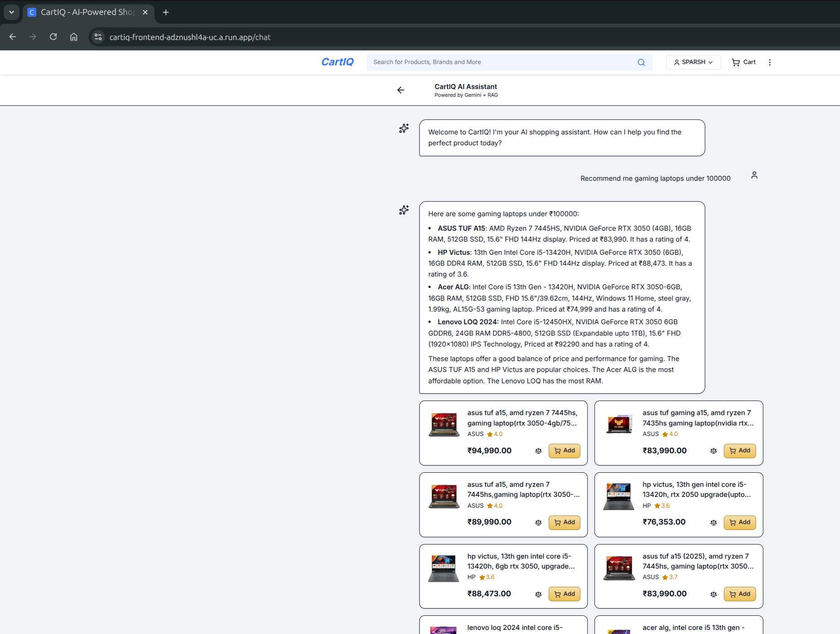Go back from the AI Assistant chat
840x634 pixels.
[401, 90]
